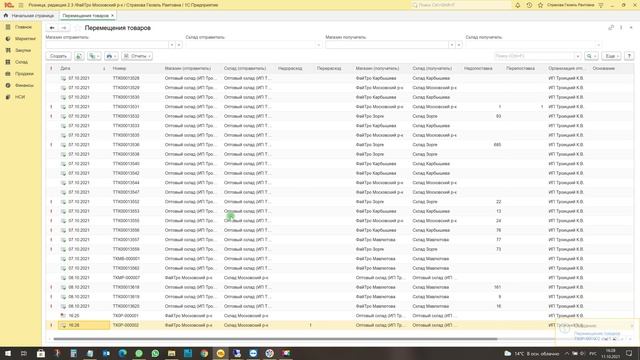640x360 pixels.
Task: Expand the search field history dropdown arrow
Action: (578, 56)
